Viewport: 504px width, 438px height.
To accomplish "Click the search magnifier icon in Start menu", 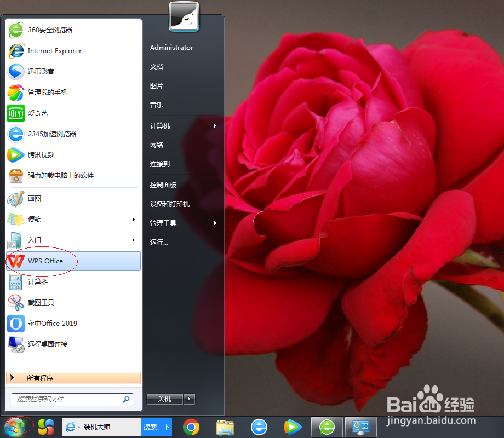I will (x=127, y=399).
